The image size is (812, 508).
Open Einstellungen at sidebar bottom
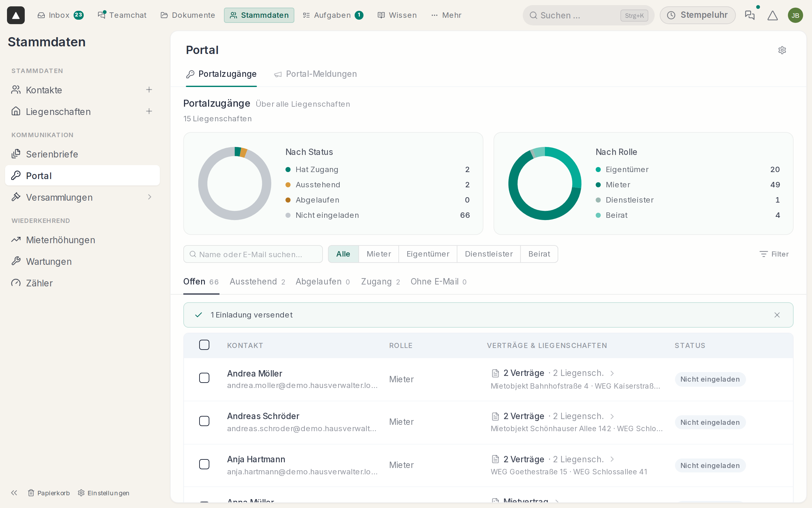pos(103,492)
